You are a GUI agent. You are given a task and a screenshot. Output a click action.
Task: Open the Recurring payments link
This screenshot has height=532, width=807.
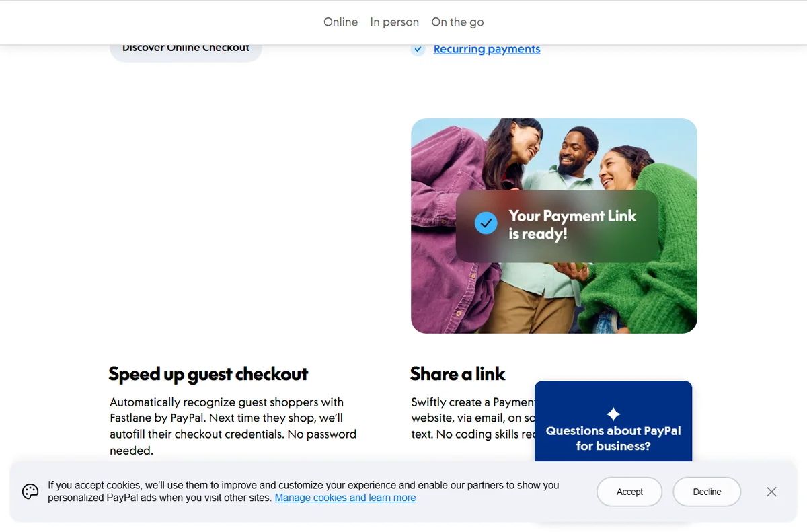point(487,49)
